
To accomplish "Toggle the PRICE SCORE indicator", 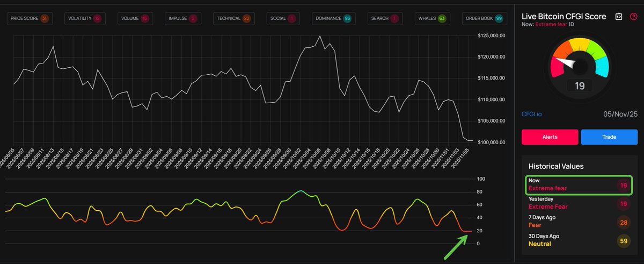I will (30, 18).
